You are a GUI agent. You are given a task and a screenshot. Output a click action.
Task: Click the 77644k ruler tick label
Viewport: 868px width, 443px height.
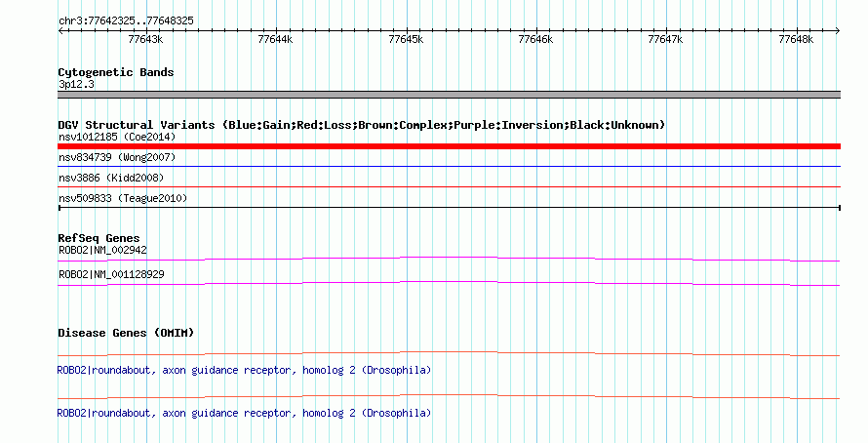(x=276, y=39)
